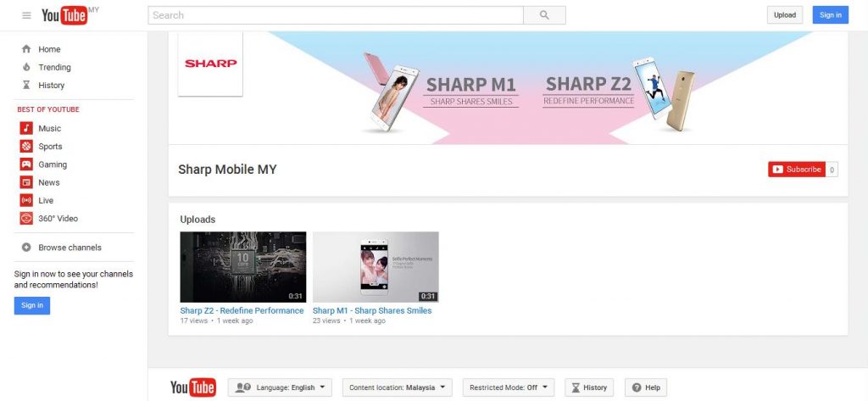The width and height of the screenshot is (868, 401).
Task: Open the Sharp M1 - Sharp Shares Smiles title link
Action: tap(372, 311)
